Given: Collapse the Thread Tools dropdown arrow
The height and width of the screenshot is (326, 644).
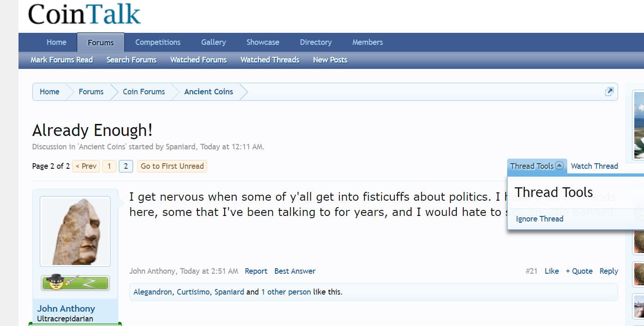Looking at the screenshot, I should click(x=559, y=166).
